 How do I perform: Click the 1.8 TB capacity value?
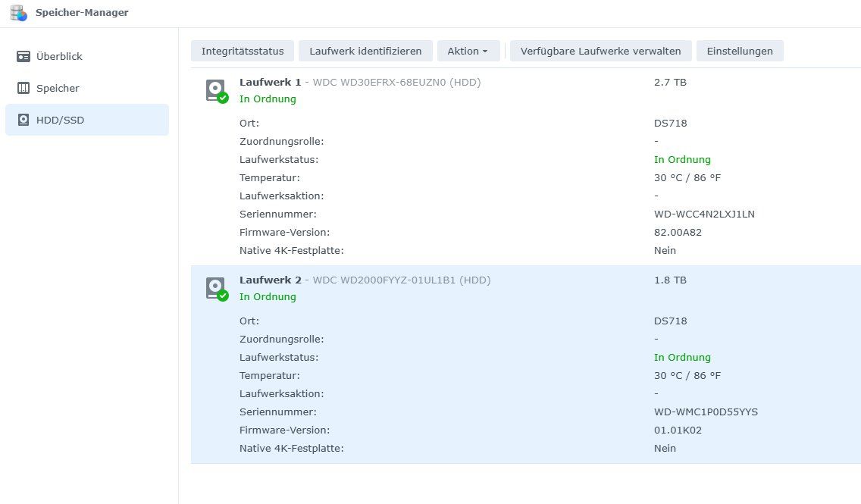click(x=670, y=280)
